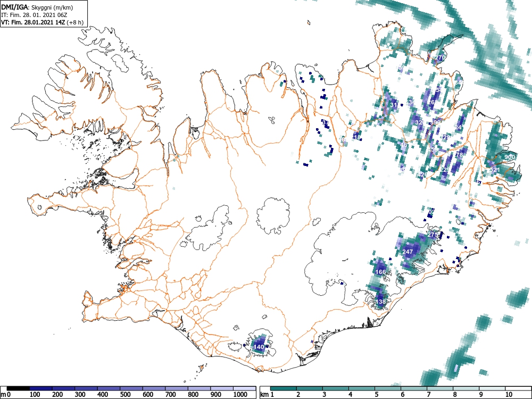This screenshot has width=532, height=399.
Task: Select the 4–5 km legend swatch
Action: [x=362, y=388]
